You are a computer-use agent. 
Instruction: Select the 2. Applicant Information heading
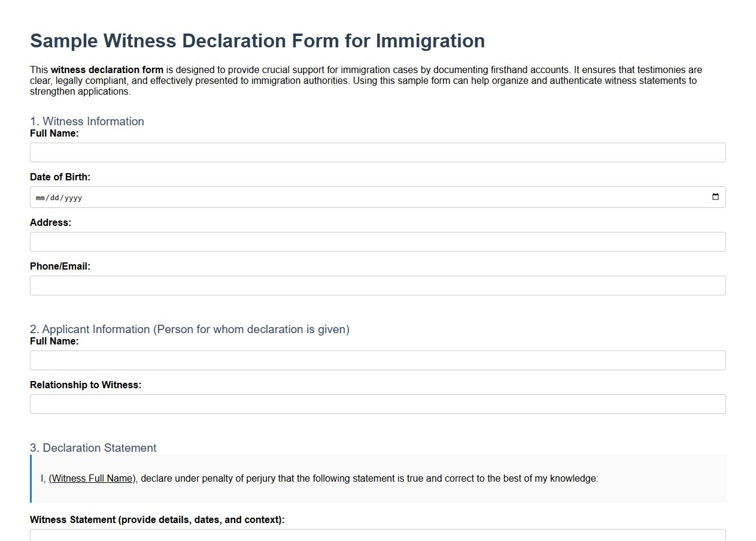tap(190, 329)
